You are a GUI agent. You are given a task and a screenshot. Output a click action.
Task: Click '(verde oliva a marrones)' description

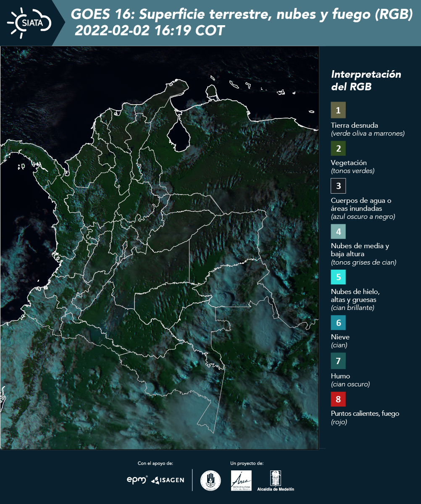click(368, 134)
